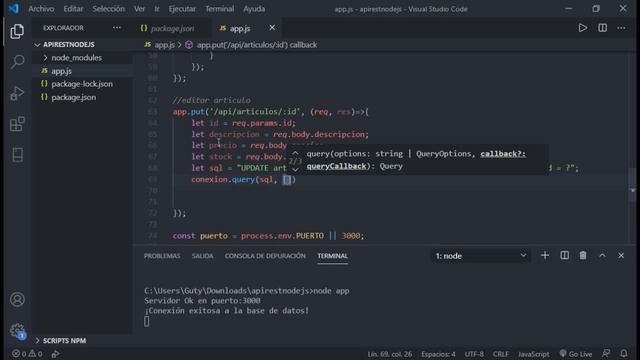Show errors and warnings count in status bar
The height and width of the screenshot is (360, 640).
point(27,353)
